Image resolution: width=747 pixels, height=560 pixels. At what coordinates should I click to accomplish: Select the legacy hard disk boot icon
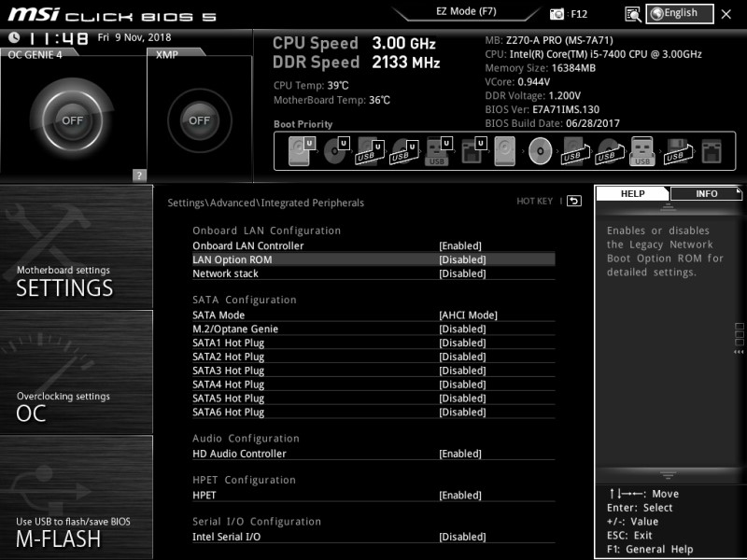click(x=504, y=151)
